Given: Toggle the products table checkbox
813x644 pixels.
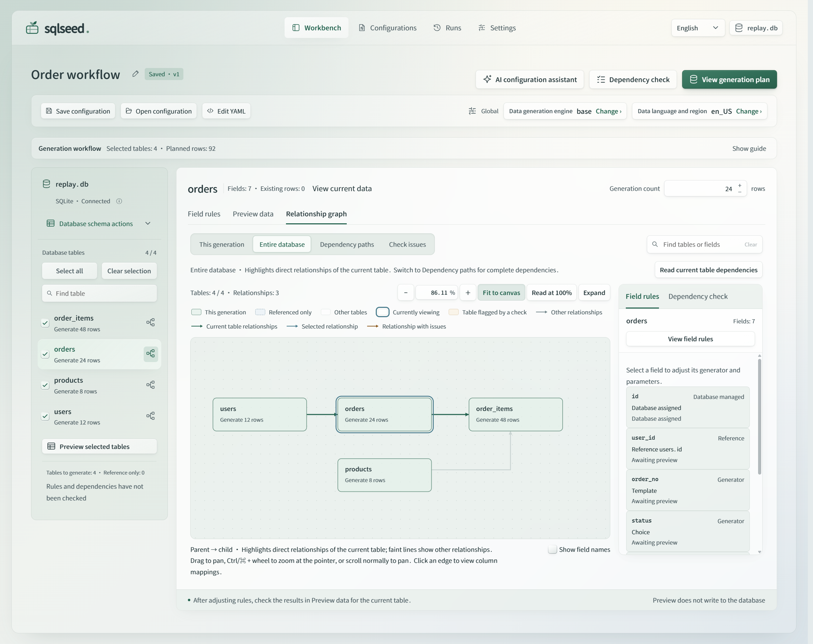Looking at the screenshot, I should pos(45,385).
